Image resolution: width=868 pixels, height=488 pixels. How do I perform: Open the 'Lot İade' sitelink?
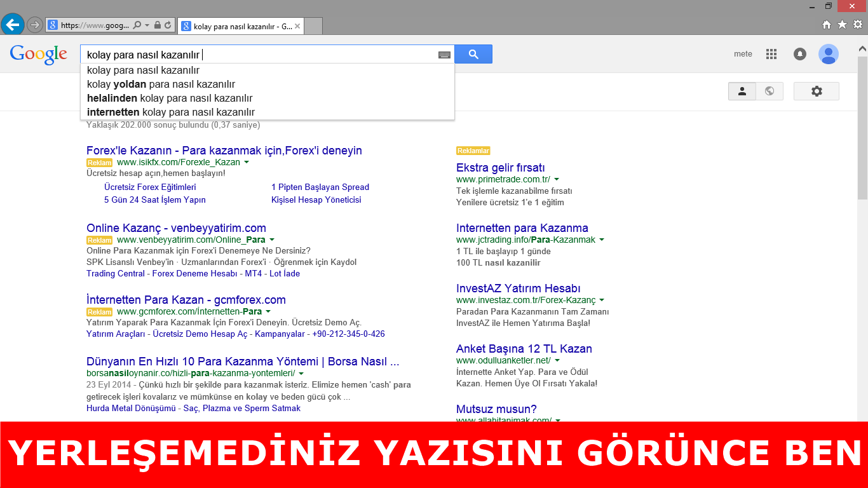[285, 274]
